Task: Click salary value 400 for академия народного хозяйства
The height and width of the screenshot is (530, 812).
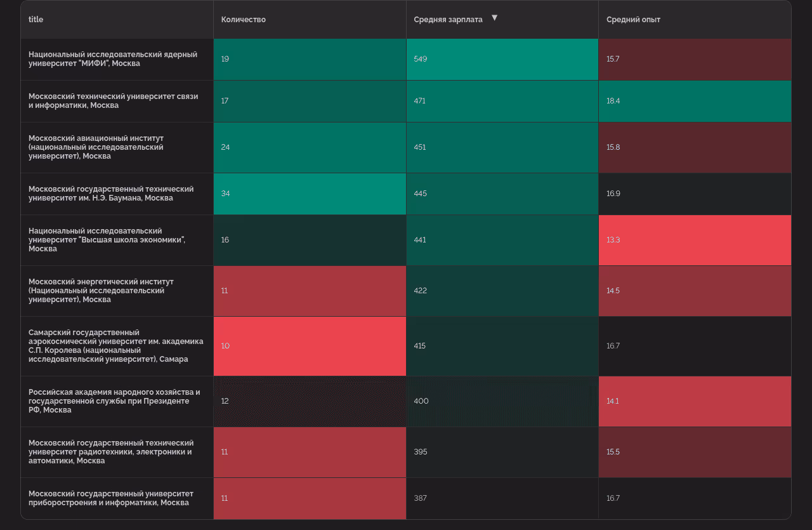Action: (502, 401)
